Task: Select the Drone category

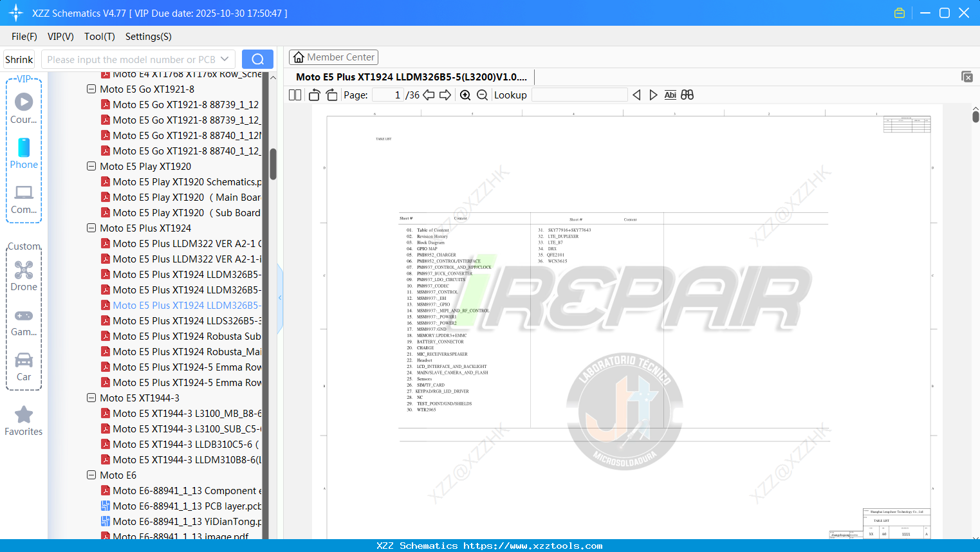Action: (24, 277)
